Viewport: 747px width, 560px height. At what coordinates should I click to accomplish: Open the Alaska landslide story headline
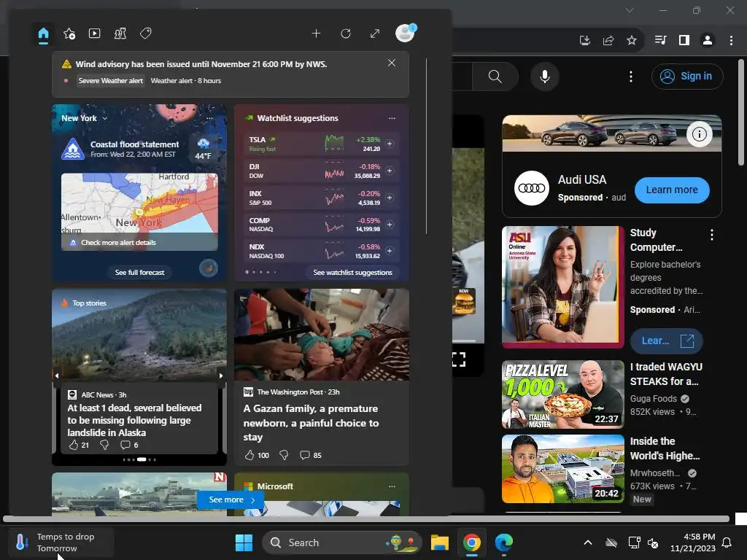134,420
